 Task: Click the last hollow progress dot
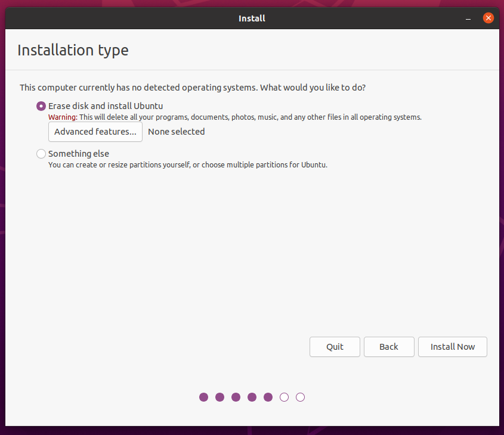pyautogui.click(x=300, y=397)
